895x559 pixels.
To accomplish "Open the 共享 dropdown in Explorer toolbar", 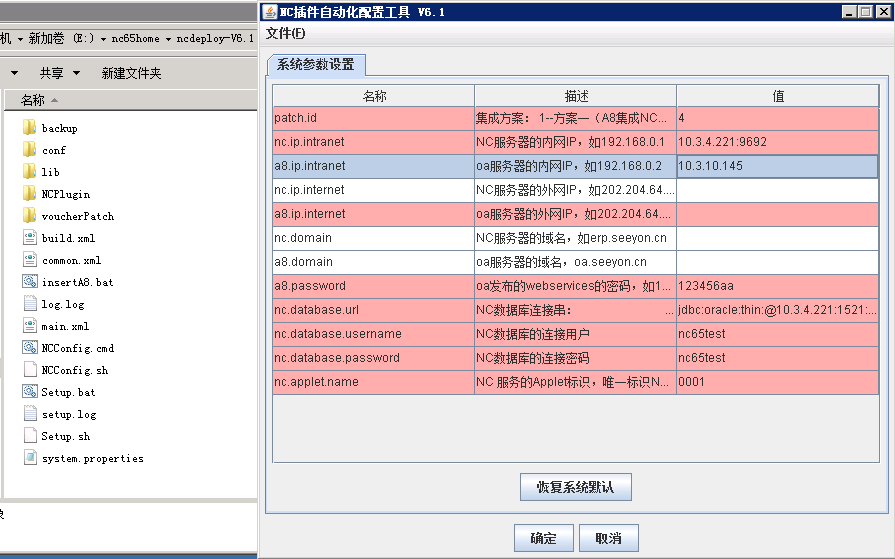I will point(59,73).
